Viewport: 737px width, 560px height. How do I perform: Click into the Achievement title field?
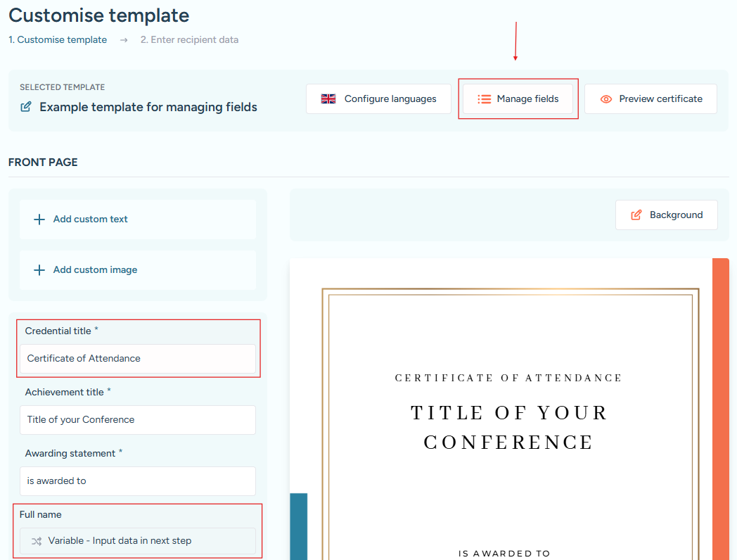point(138,420)
